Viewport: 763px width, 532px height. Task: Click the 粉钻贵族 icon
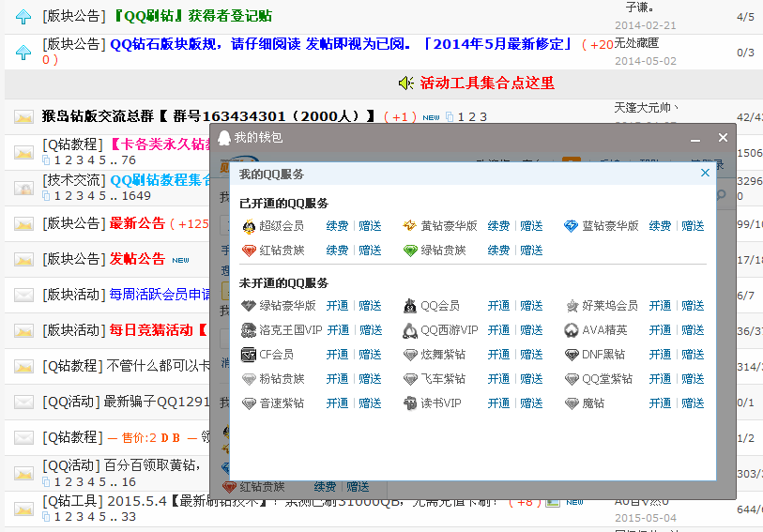click(x=249, y=379)
